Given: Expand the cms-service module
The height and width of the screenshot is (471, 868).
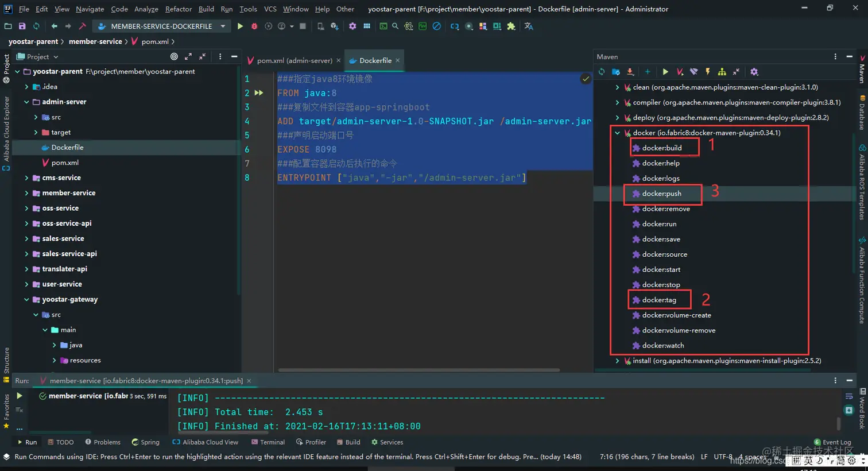Looking at the screenshot, I should point(26,178).
